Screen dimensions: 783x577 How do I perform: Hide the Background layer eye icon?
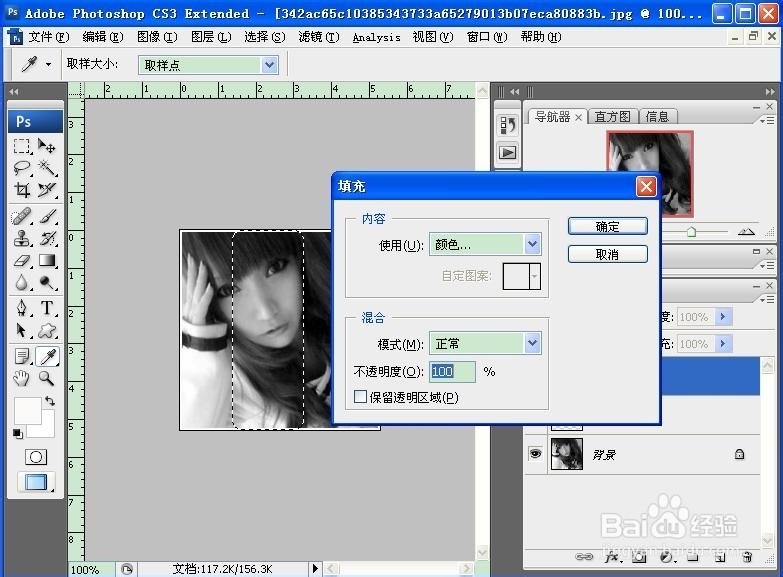[x=535, y=454]
